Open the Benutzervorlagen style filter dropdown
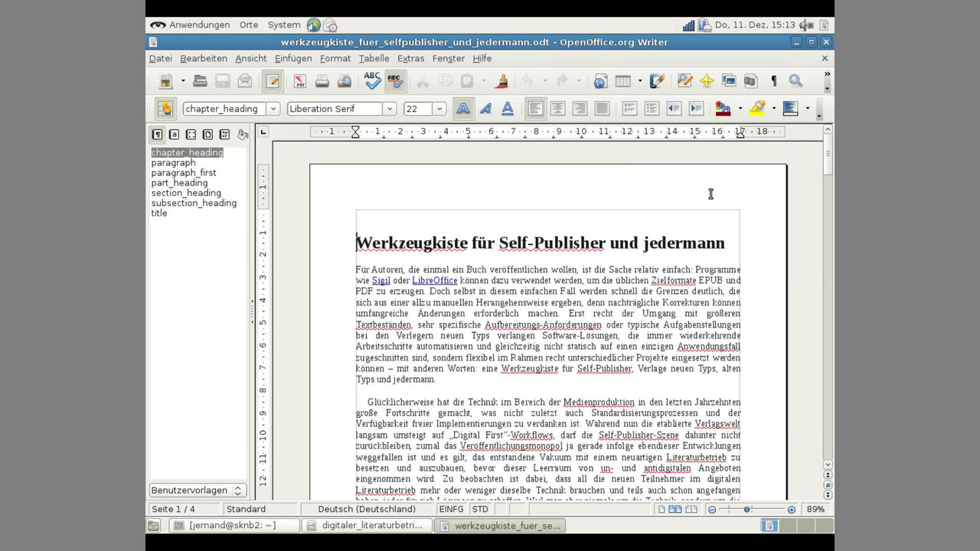The width and height of the screenshot is (980, 551). (197, 490)
